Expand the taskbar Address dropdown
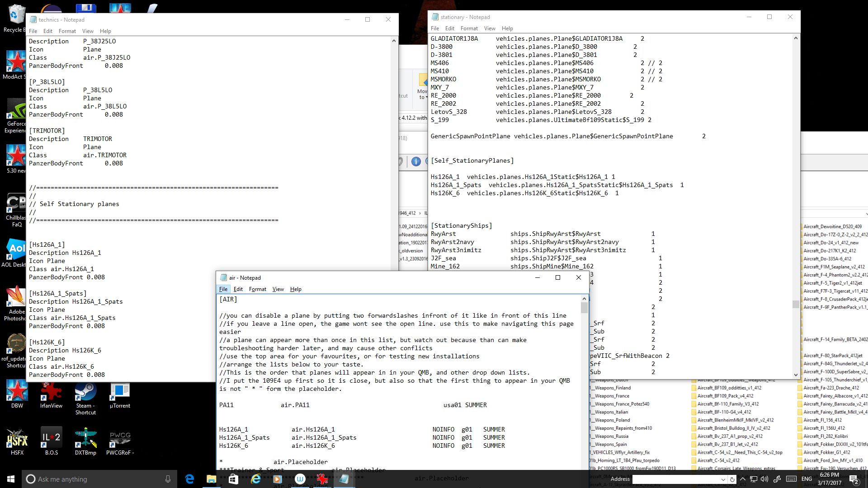Image resolution: width=868 pixels, height=488 pixels. coord(723,479)
